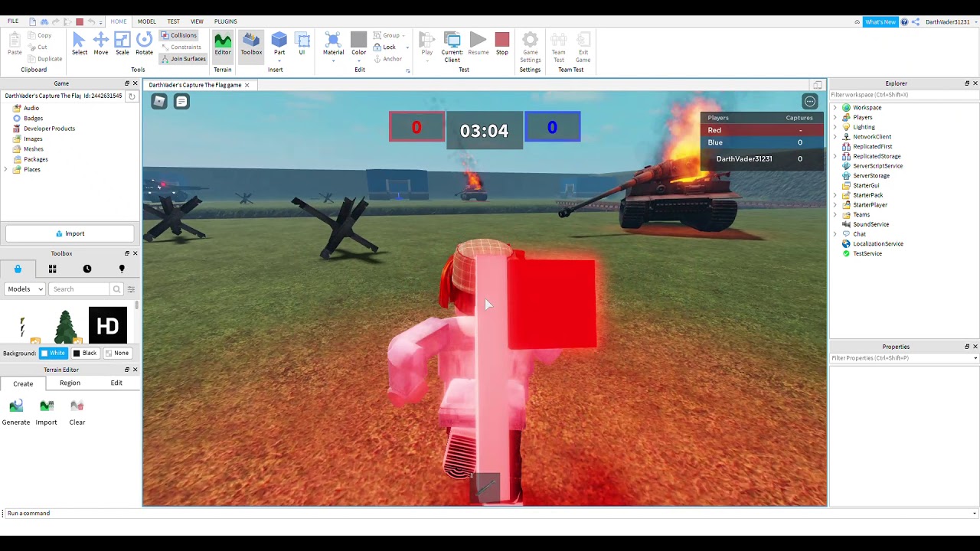Open the TEST ribbon tab
The image size is (980, 551).
(174, 21)
